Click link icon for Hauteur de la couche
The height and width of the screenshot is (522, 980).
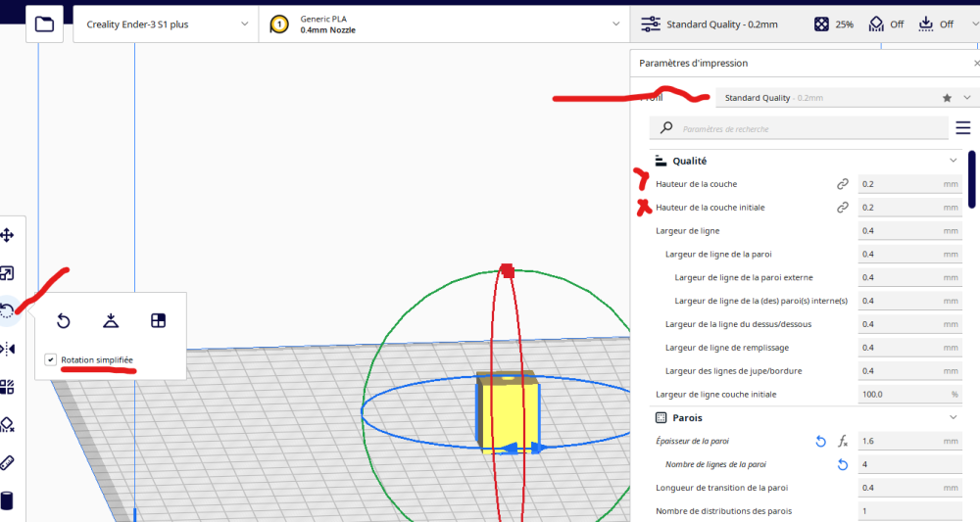[x=843, y=184]
